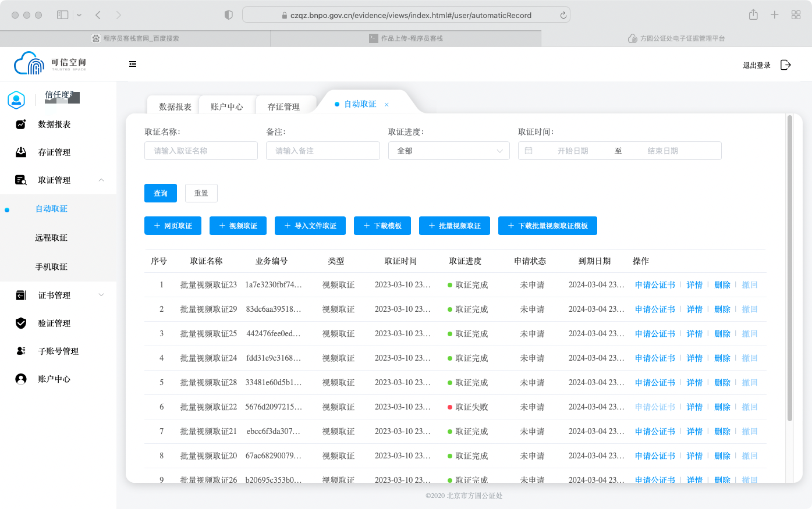
Task: Switch to browser tab 作品上传-程序员客栈
Action: click(x=406, y=38)
